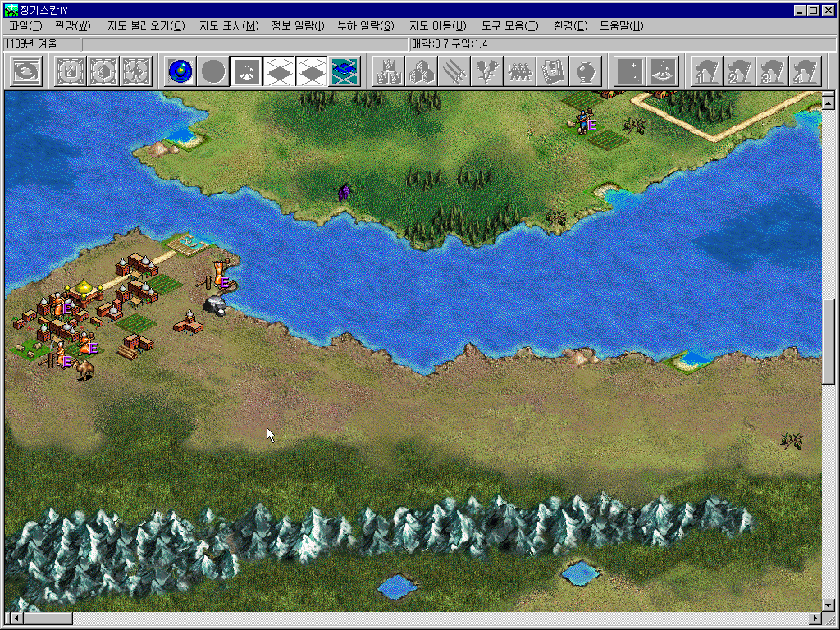
Task: Click the end-turn cycle arrows icon
Action: point(25,71)
